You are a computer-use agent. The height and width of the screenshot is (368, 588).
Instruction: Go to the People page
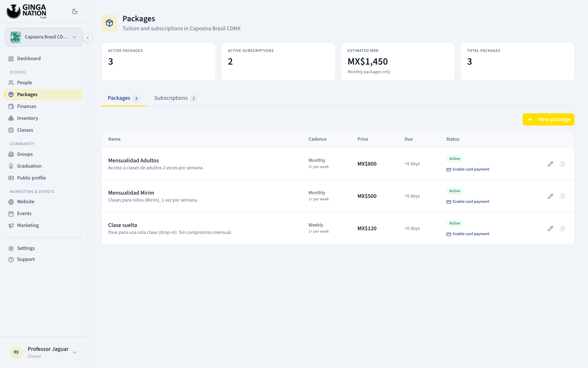(x=44, y=83)
